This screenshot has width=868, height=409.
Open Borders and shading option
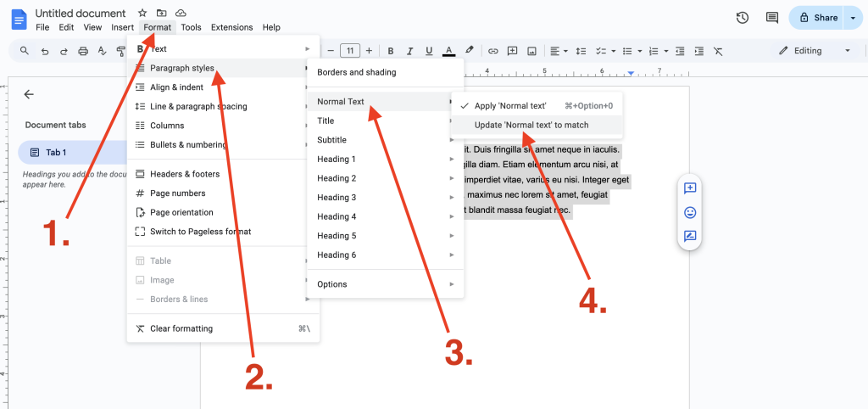pos(357,73)
